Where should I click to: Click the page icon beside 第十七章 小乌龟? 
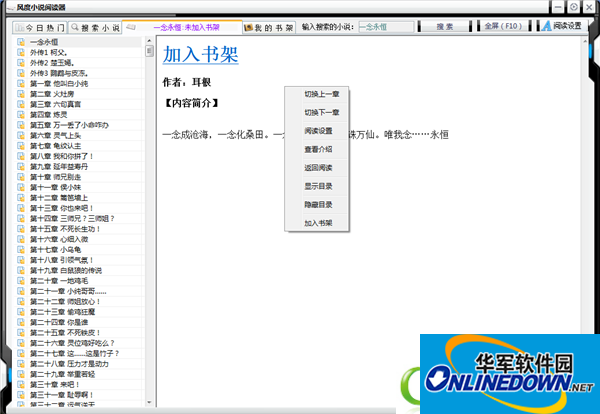pos(21,249)
